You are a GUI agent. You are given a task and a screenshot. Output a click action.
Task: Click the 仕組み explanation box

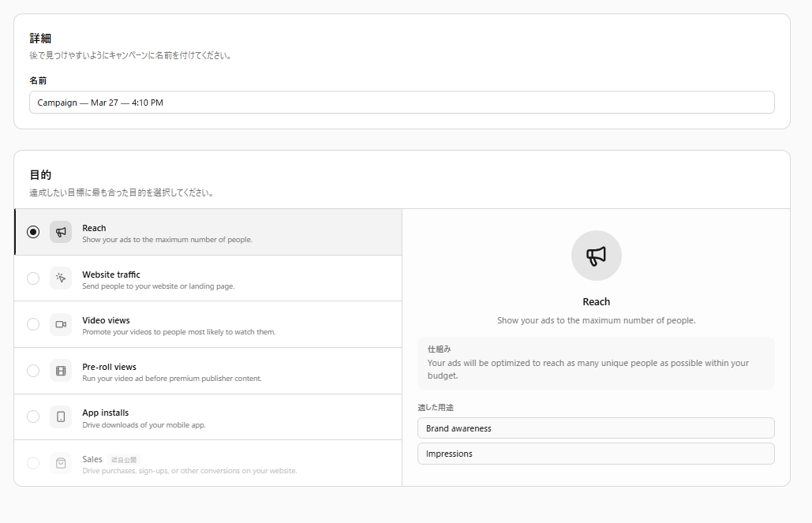pos(596,363)
